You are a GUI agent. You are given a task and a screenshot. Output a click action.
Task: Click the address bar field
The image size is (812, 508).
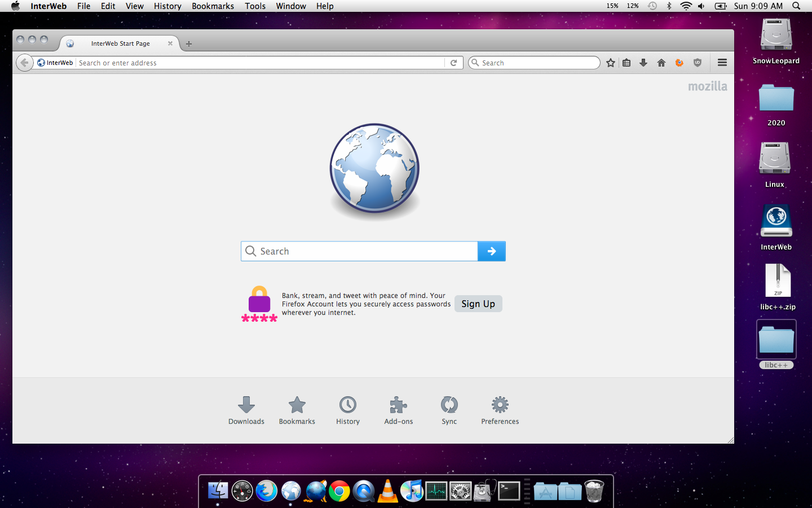(261, 63)
